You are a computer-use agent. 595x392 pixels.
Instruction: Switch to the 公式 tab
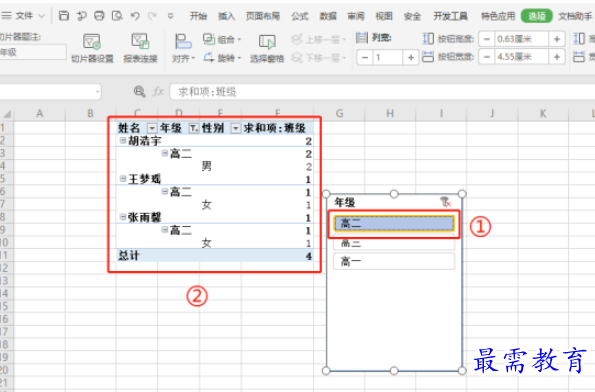pos(300,16)
